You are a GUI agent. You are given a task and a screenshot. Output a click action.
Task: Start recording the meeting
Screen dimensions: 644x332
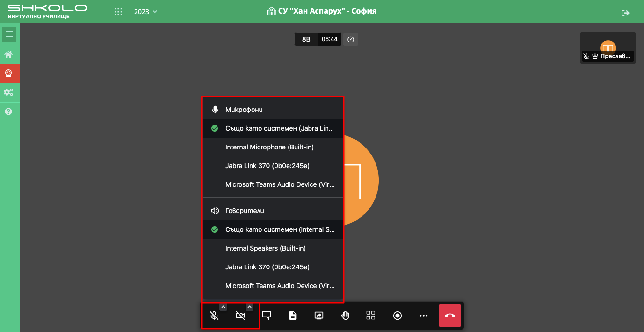tap(398, 316)
